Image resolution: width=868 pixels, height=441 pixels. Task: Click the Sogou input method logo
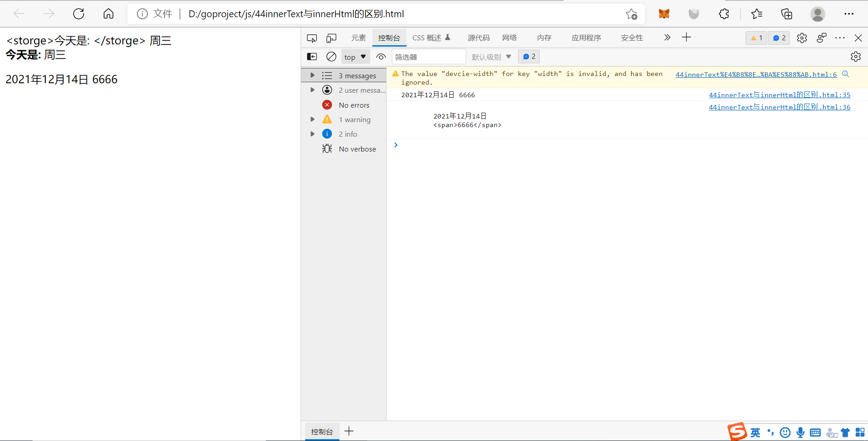coord(737,431)
